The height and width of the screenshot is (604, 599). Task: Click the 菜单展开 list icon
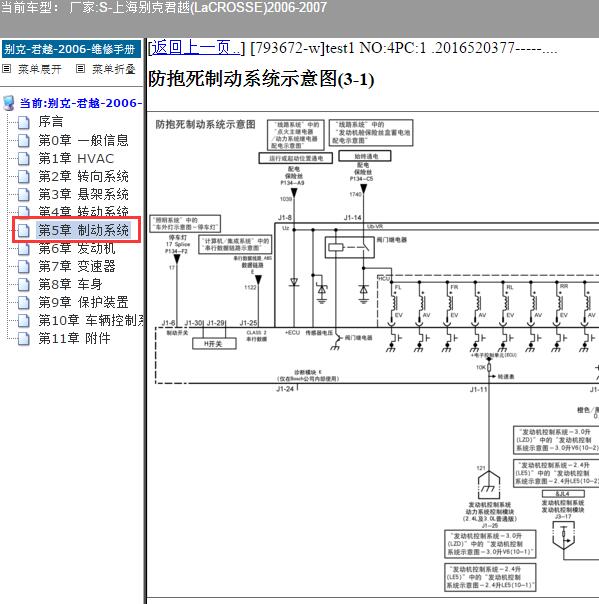coord(6,69)
